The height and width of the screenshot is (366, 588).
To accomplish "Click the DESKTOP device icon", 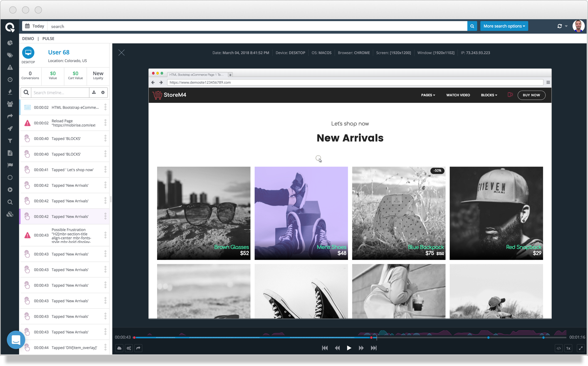I will [x=28, y=53].
